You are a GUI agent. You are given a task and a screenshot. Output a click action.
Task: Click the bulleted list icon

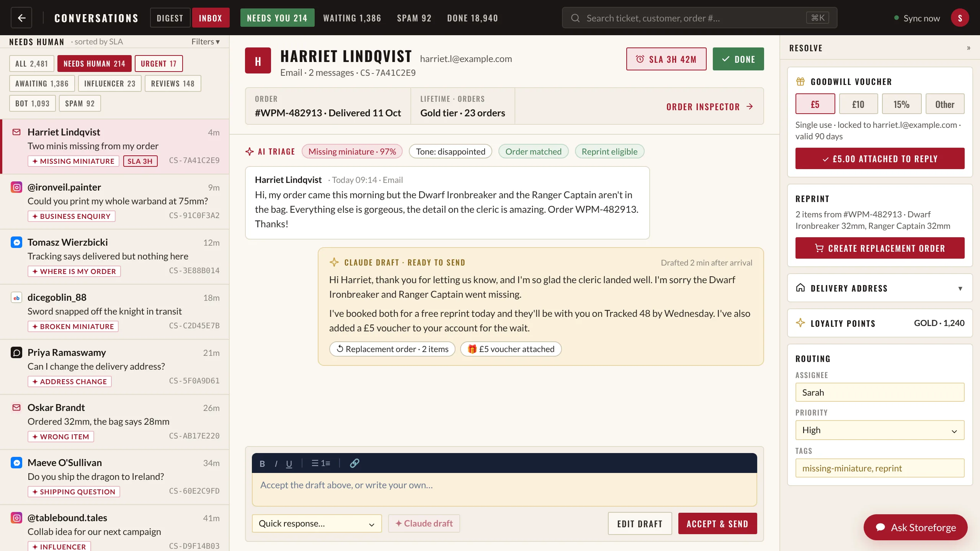pos(315,463)
